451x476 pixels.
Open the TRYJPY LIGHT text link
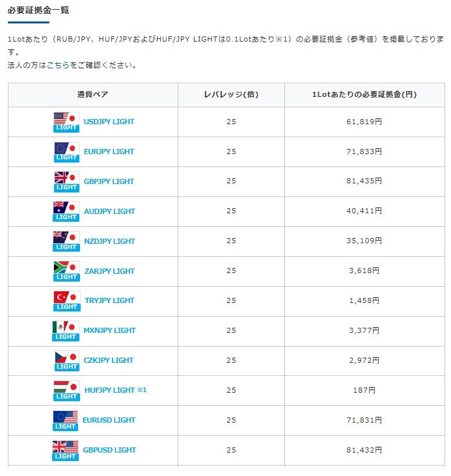[x=109, y=300]
